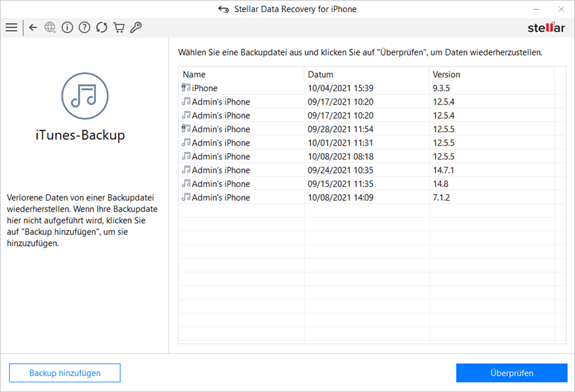Click the date cell '10/04/2021 15:39'
Viewport: 575px width, 392px height.
[x=341, y=88]
